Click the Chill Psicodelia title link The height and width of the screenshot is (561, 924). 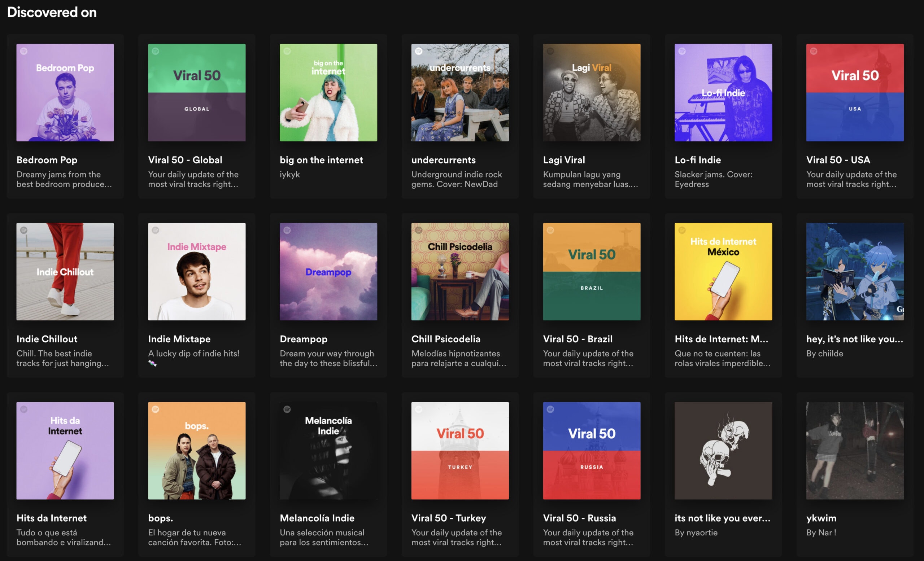coord(446,339)
